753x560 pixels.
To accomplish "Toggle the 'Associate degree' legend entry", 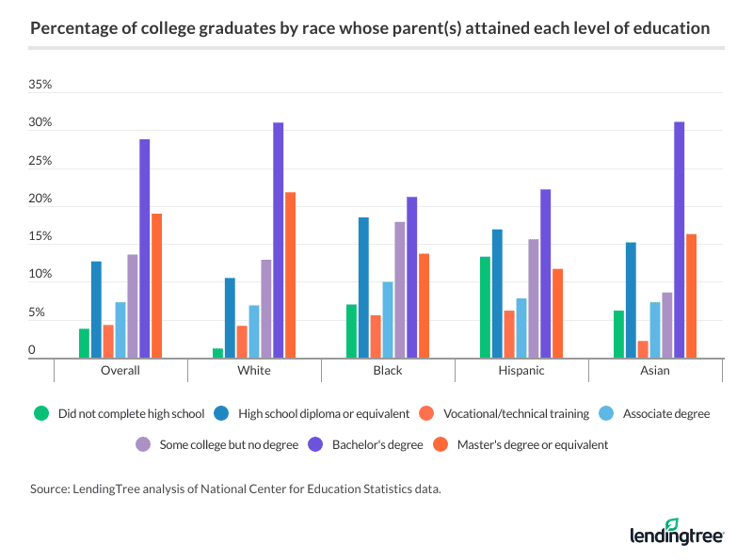I will click(665, 413).
